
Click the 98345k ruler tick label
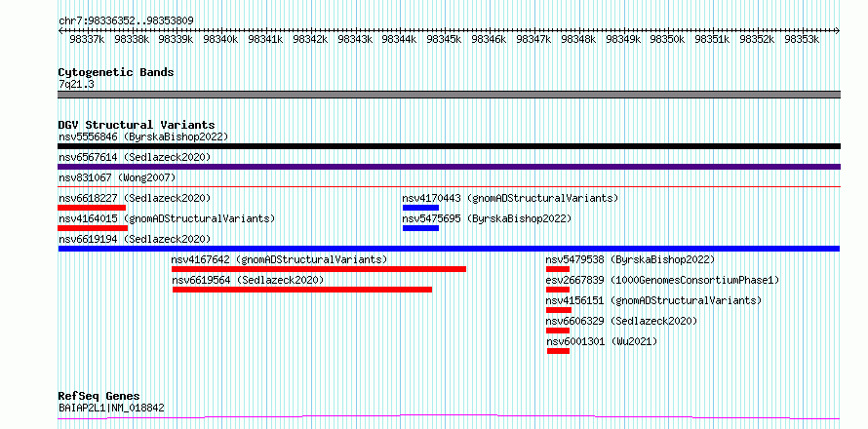click(x=445, y=39)
